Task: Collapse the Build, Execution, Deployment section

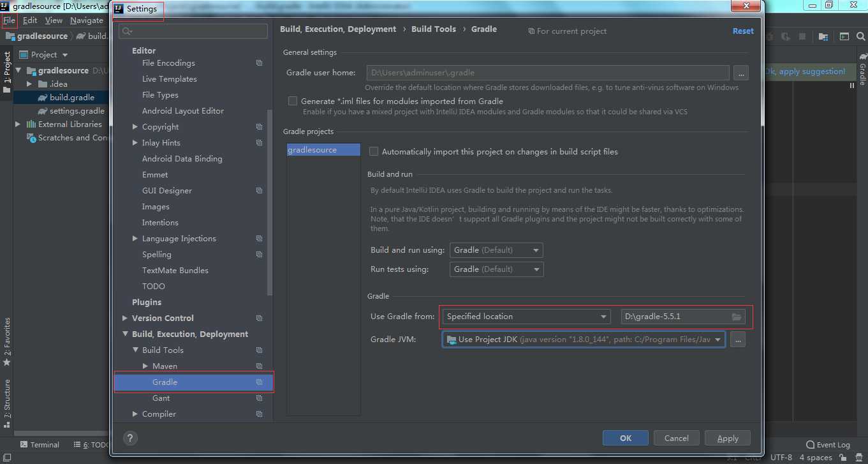Action: (125, 334)
